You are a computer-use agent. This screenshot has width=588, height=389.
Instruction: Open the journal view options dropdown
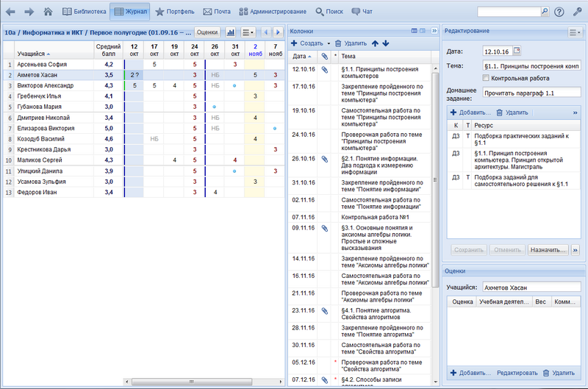[x=248, y=32]
